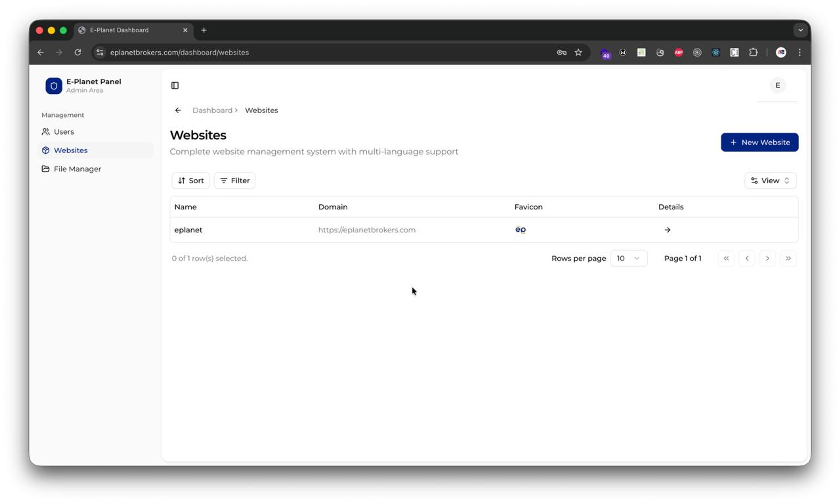Reload the browser page
Image resolution: width=840 pixels, height=504 pixels.
point(78,52)
